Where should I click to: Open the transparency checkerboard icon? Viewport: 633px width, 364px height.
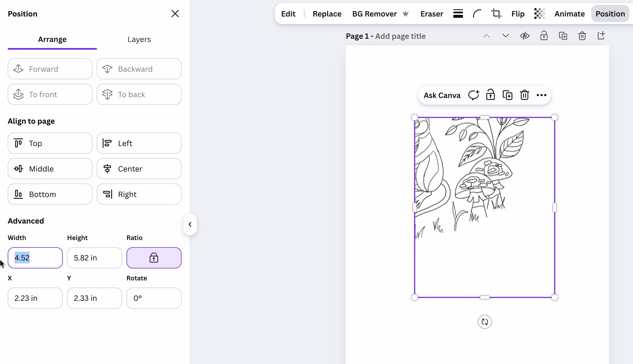[x=539, y=14]
